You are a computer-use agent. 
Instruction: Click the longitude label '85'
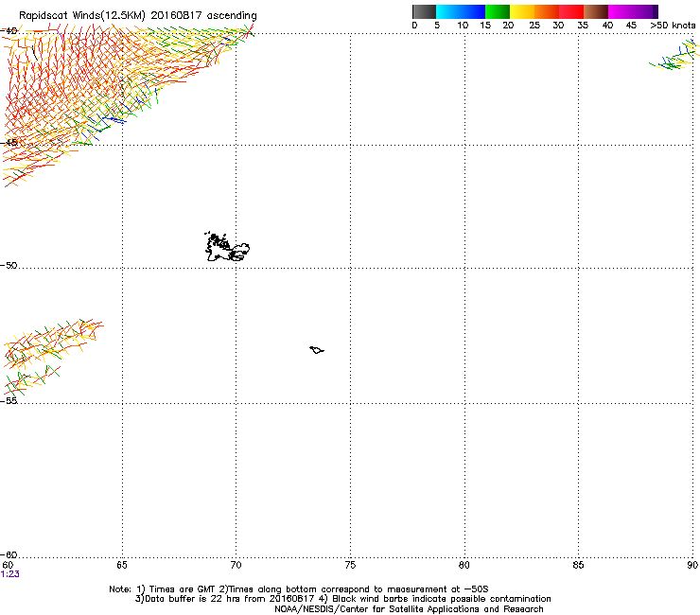pos(578,565)
